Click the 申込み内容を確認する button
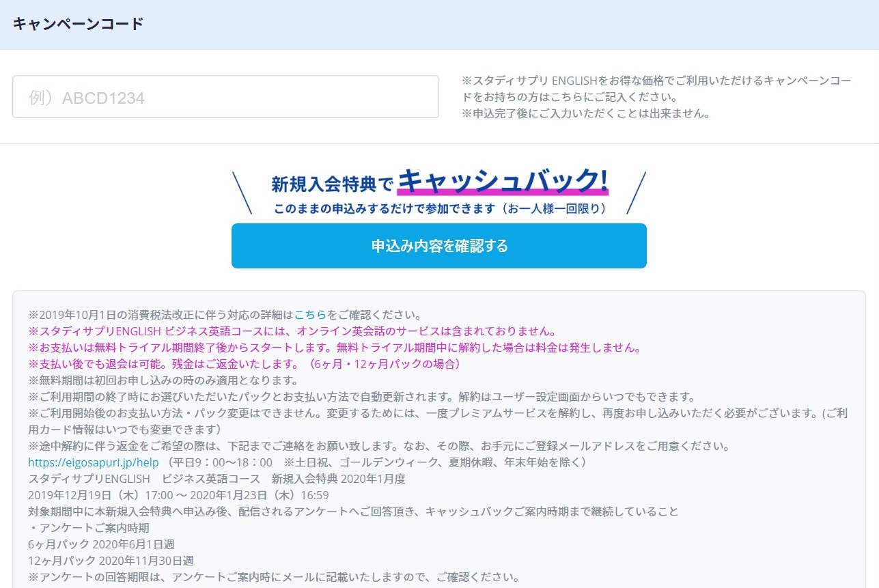 click(439, 246)
